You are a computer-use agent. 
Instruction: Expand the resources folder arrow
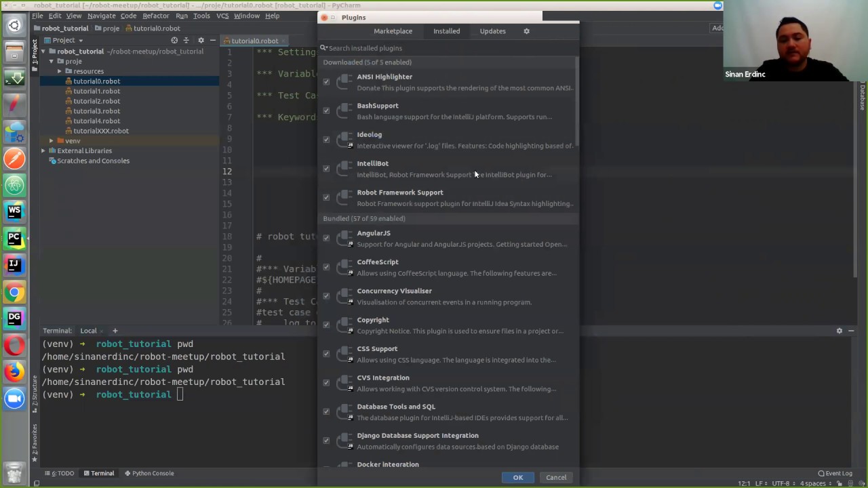pyautogui.click(x=59, y=71)
